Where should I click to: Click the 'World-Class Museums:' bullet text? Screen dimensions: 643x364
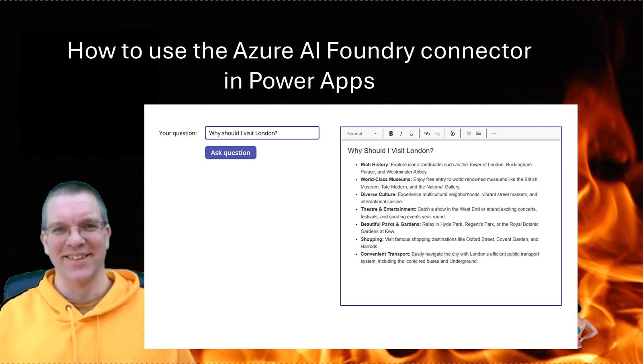point(386,180)
